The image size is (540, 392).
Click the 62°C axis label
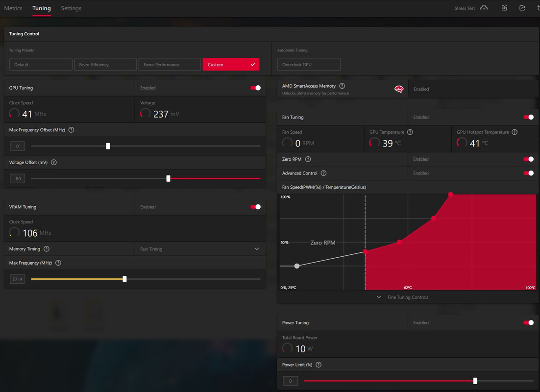click(408, 288)
